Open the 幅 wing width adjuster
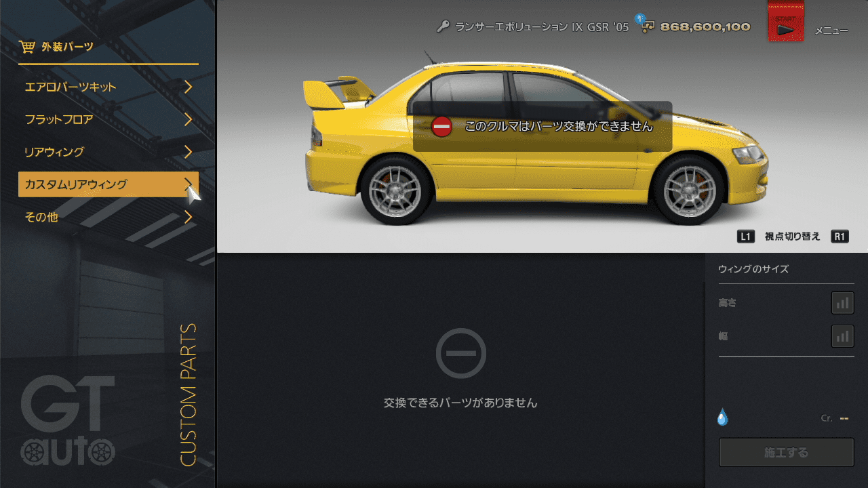Screen dimensions: 868x488 coord(842,335)
